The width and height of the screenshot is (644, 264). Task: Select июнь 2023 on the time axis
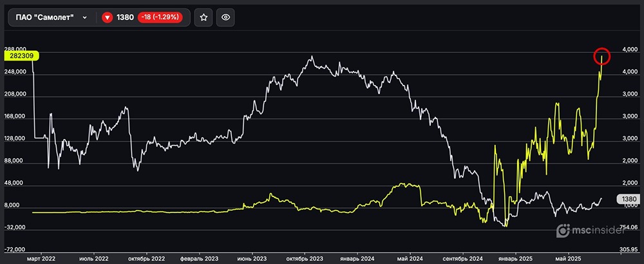[x=252, y=258]
